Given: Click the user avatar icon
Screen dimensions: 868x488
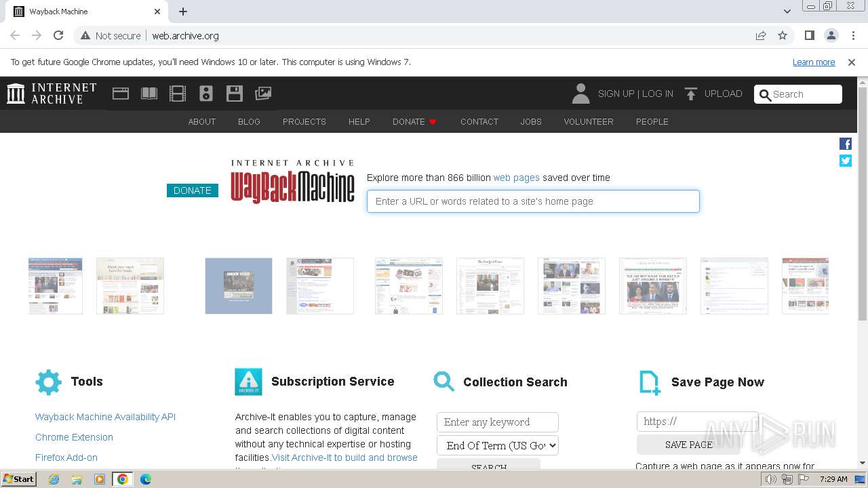Looking at the screenshot, I should tap(580, 94).
